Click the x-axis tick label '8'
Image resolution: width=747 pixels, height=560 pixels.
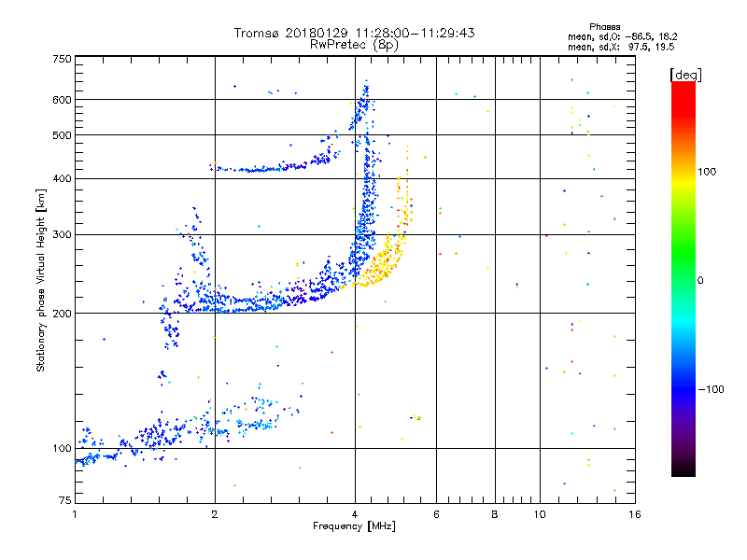[495, 514]
